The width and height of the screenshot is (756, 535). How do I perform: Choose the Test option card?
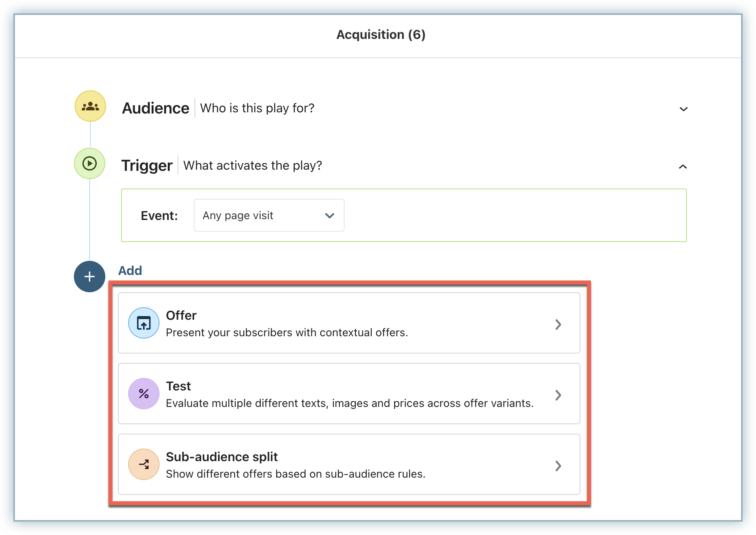click(349, 394)
